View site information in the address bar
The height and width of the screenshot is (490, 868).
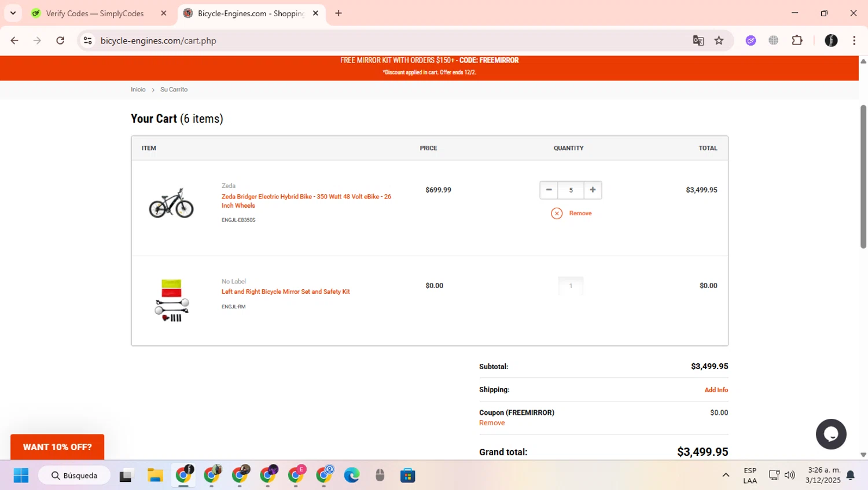88,40
